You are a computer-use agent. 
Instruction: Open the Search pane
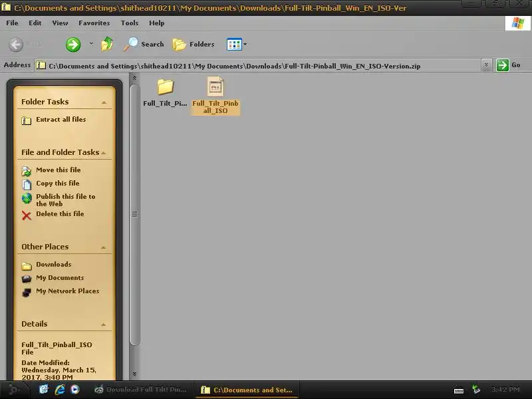[144, 44]
